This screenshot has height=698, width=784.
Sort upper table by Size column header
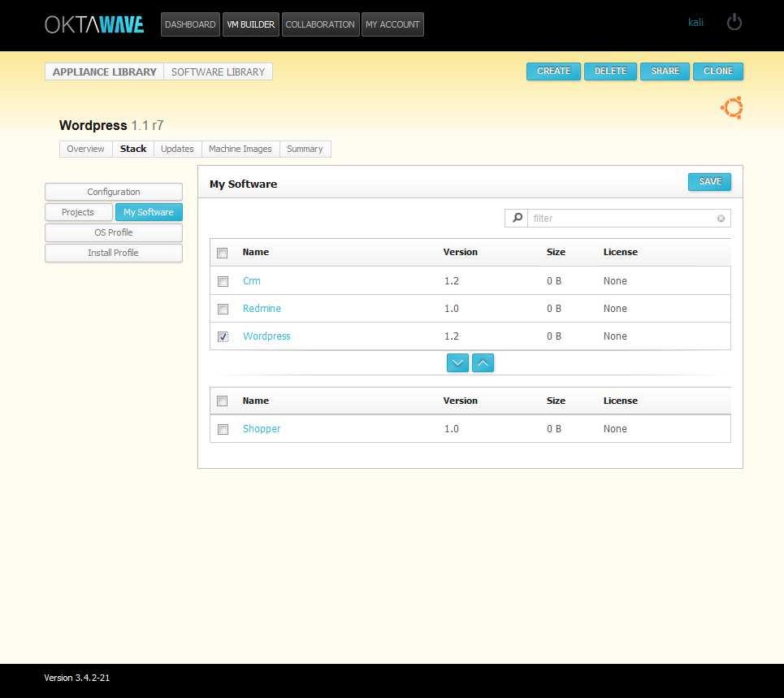tap(556, 252)
